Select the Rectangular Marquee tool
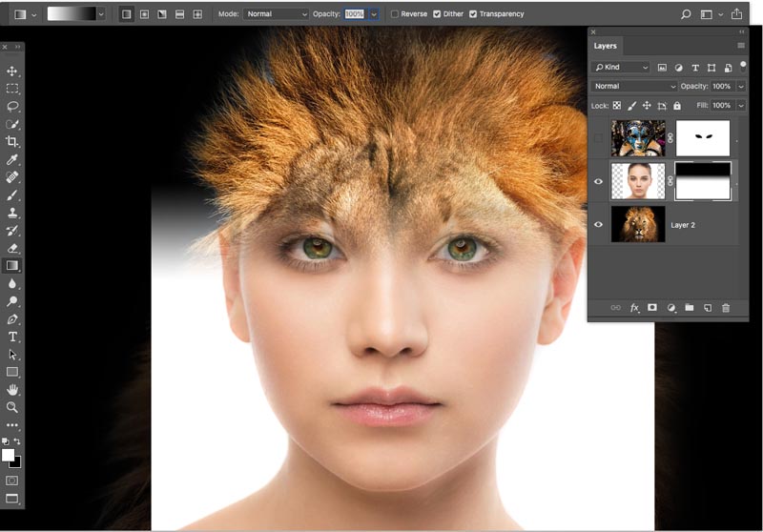Image resolution: width=763 pixels, height=532 pixels. [12, 89]
